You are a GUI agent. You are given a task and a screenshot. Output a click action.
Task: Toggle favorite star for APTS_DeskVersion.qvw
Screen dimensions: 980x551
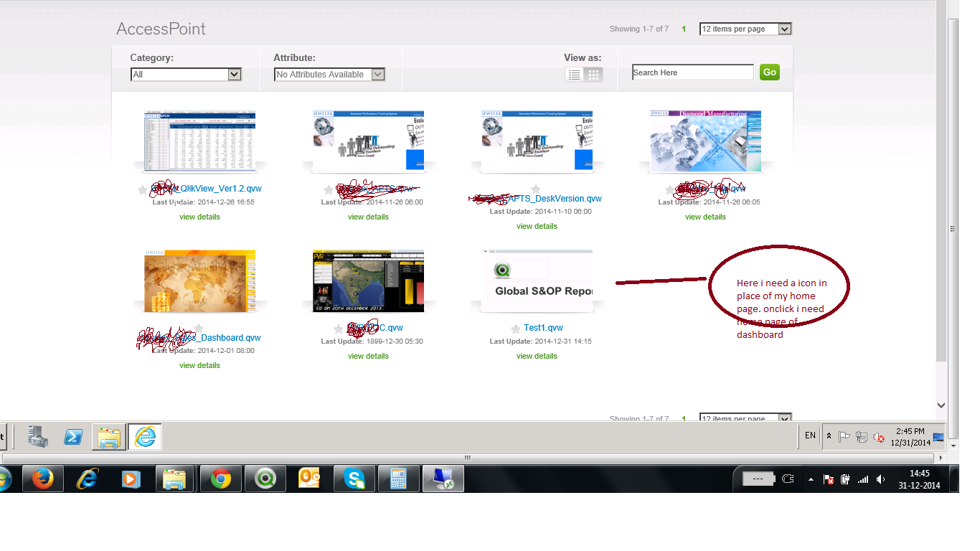[535, 189]
